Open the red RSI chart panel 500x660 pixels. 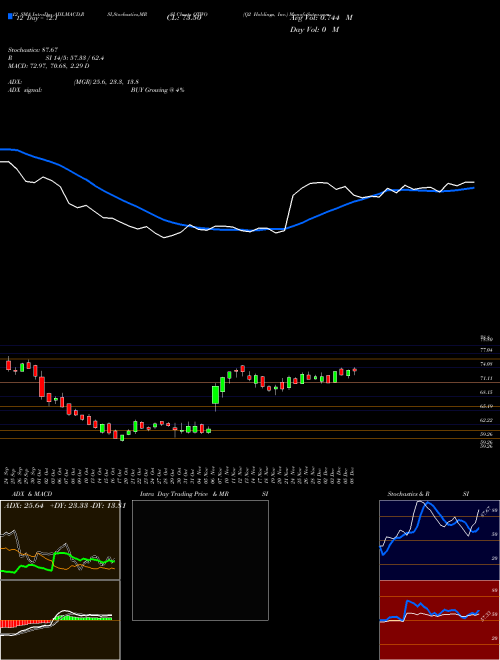pos(439,620)
